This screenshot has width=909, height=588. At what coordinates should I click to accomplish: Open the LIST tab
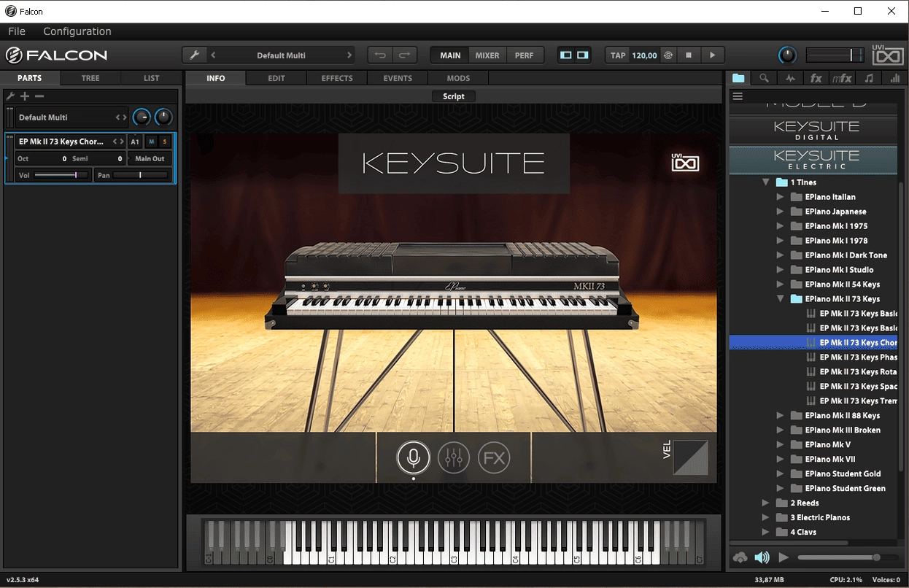(x=151, y=78)
